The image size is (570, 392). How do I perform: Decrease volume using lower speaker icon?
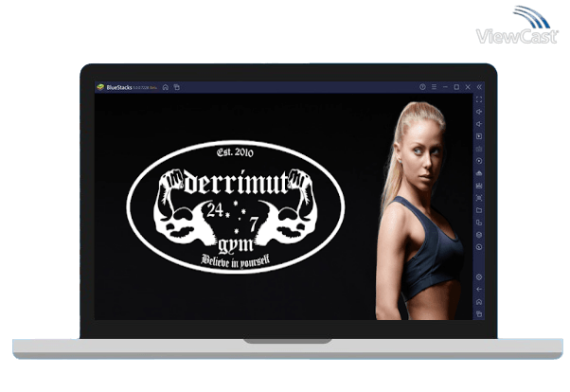pyautogui.click(x=479, y=124)
